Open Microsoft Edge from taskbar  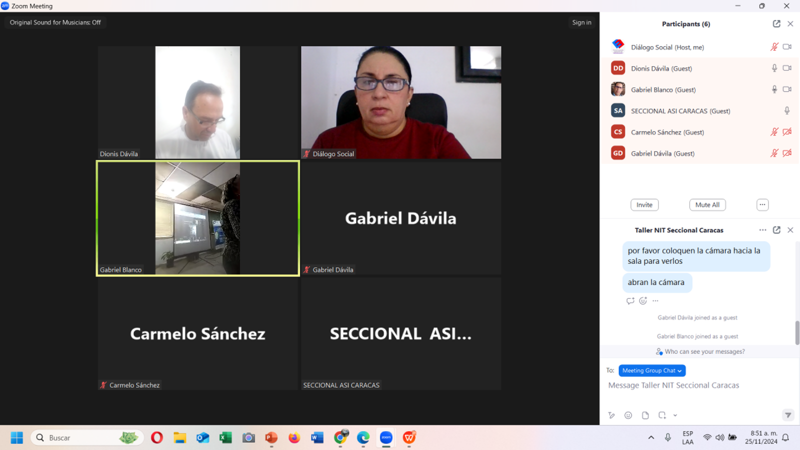[x=363, y=438]
